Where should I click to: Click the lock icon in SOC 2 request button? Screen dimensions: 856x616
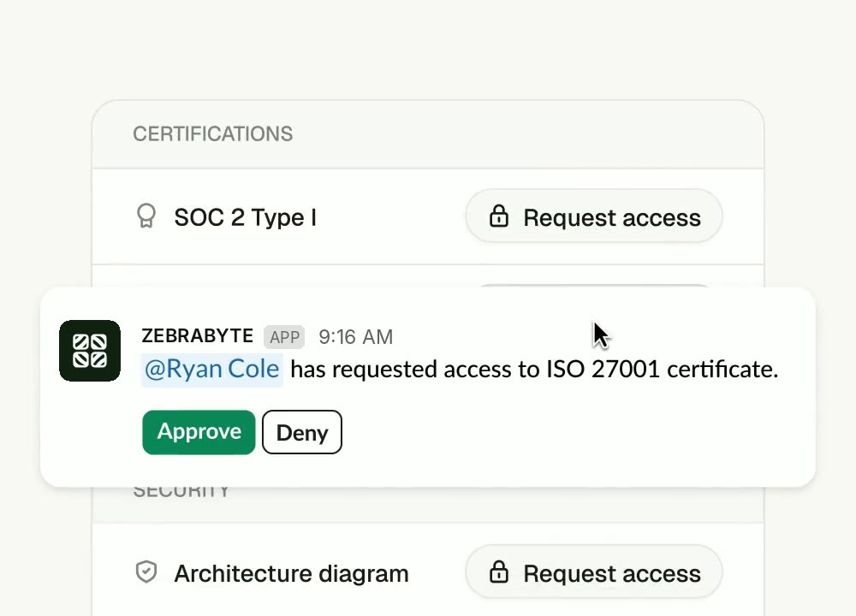point(498,216)
